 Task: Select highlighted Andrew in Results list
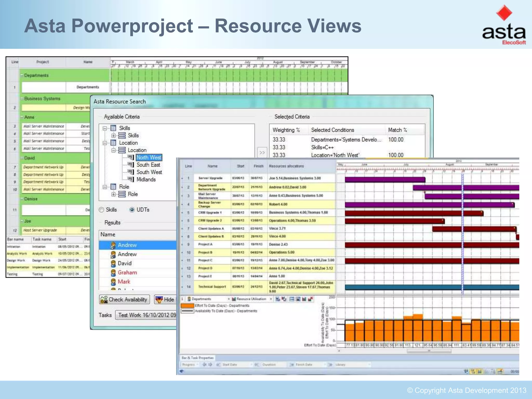[138, 245]
